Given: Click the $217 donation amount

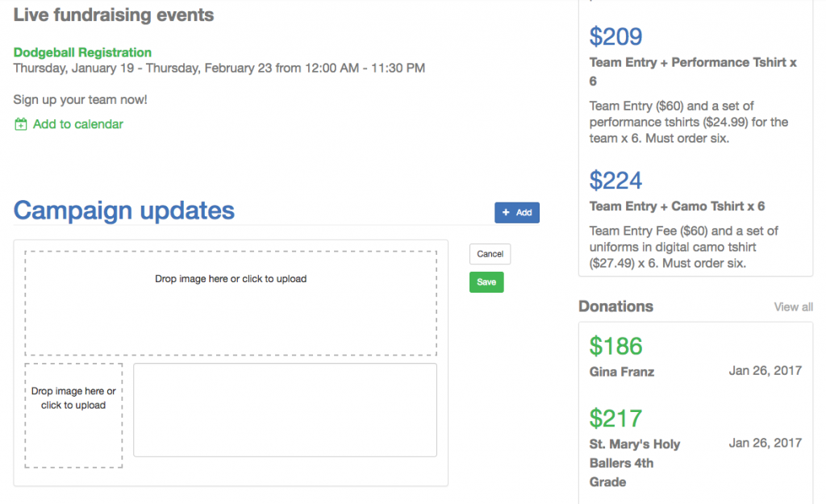Looking at the screenshot, I should coord(615,419).
